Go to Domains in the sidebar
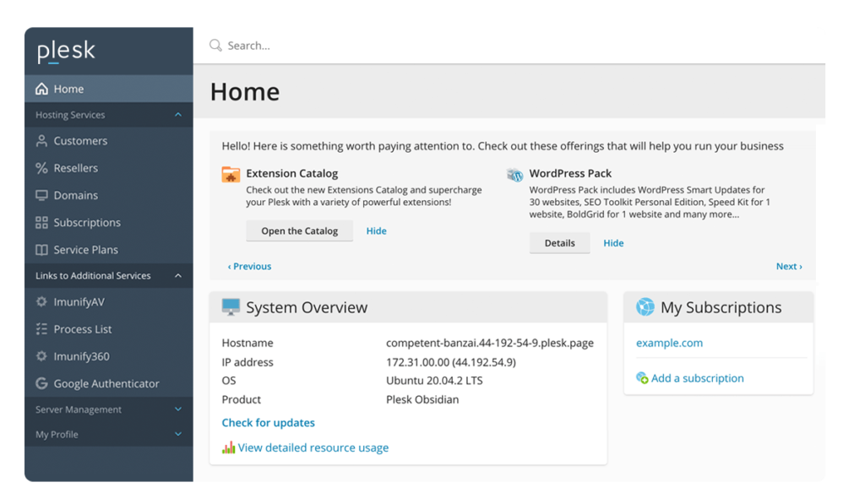865x504 pixels. tap(75, 195)
